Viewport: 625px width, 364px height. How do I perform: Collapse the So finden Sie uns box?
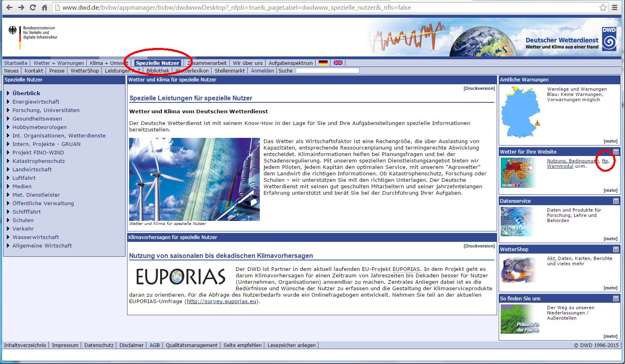[616, 299]
